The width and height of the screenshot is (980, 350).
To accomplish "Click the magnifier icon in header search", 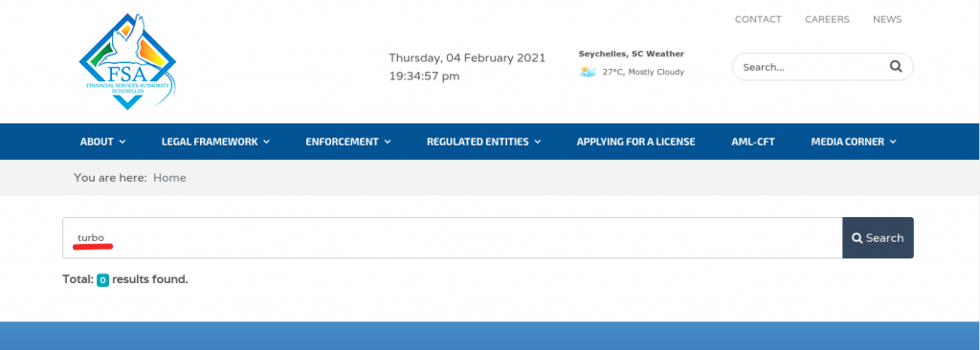I will coord(896,67).
